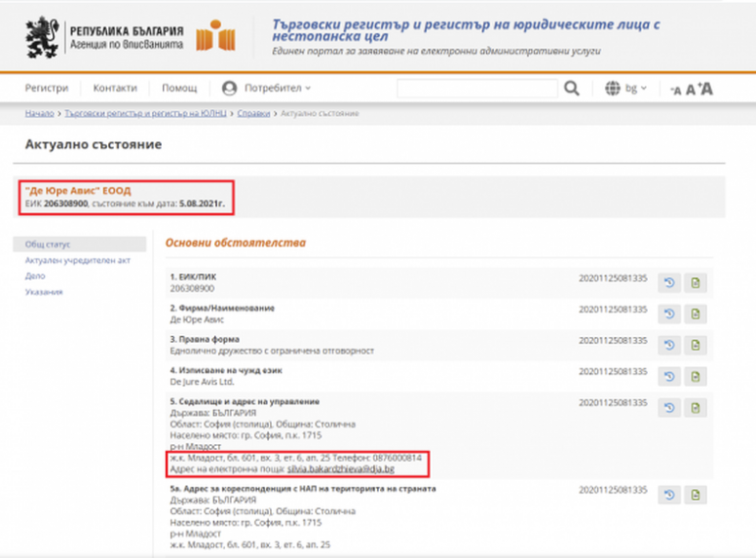This screenshot has height=558, width=756.
Task: Click into the search input field
Action: pyautogui.click(x=476, y=88)
